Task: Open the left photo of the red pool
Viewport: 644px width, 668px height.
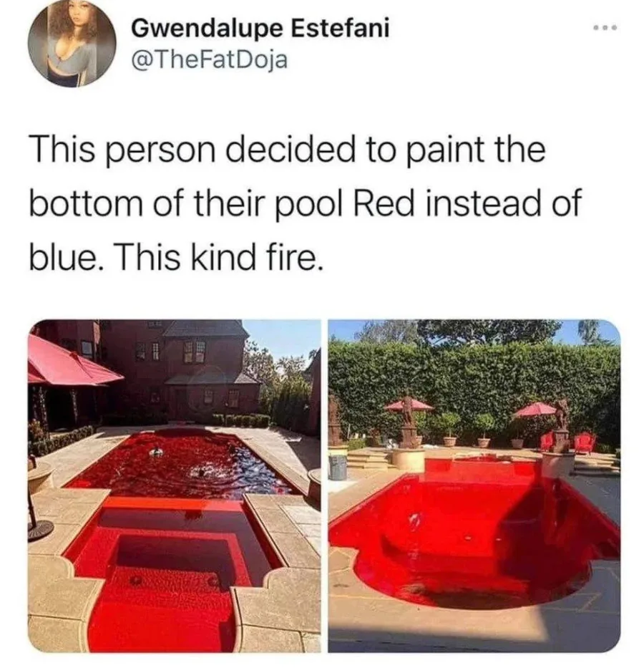Action: 174,485
